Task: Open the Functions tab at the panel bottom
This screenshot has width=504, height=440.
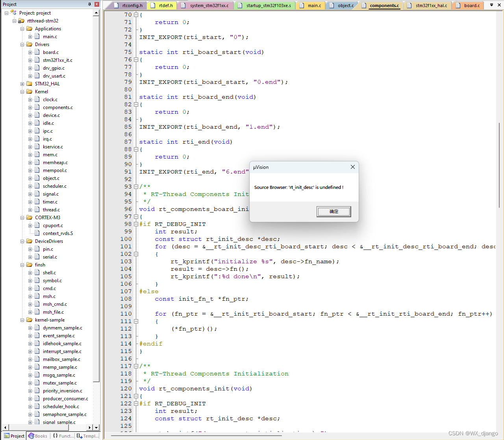Action: pyautogui.click(x=63, y=436)
